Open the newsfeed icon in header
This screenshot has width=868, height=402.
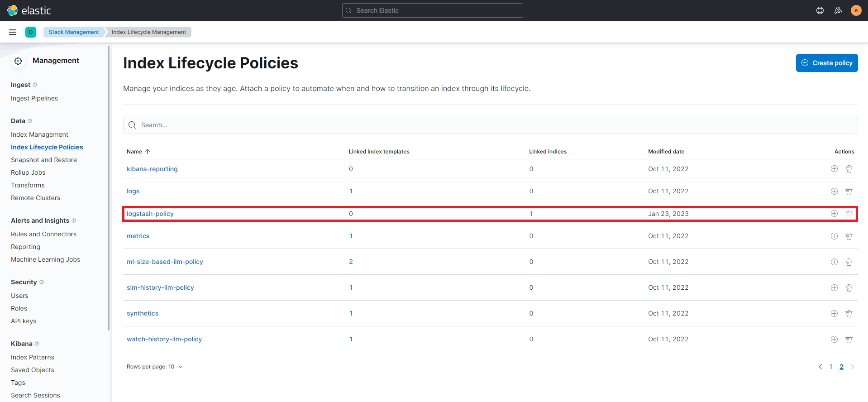[838, 10]
